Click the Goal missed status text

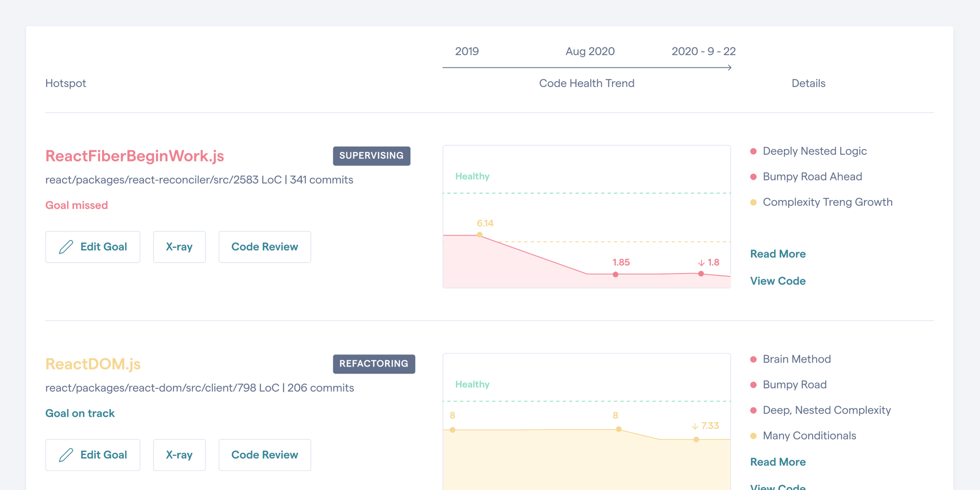pos(76,205)
